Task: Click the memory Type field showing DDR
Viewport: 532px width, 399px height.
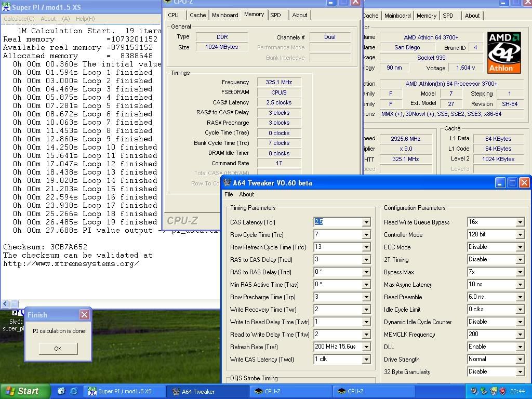Action: [222, 37]
